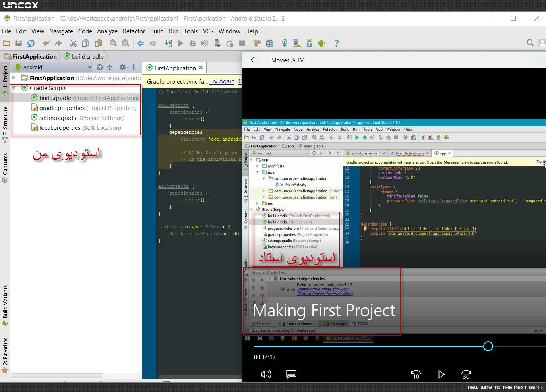Screen dimensions: 546x392
Task: Open the Navigate menu
Action: click(61, 31)
